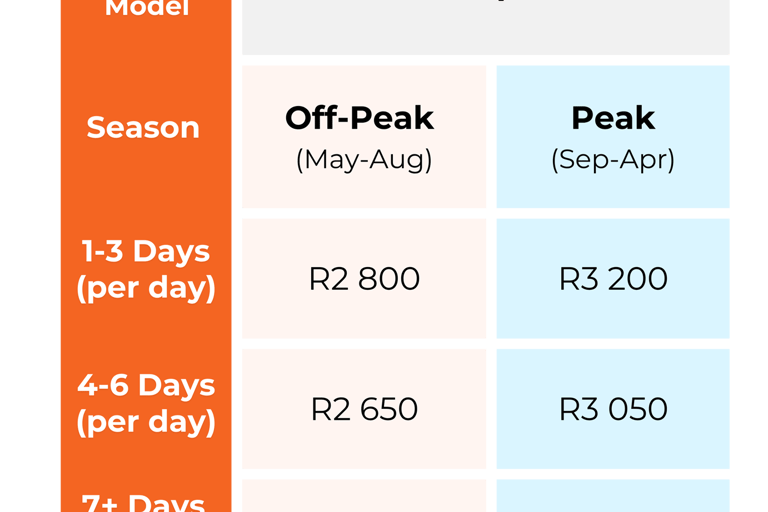This screenshot has width=768, height=512.
Task: Click the Model header text
Action: coord(147,8)
